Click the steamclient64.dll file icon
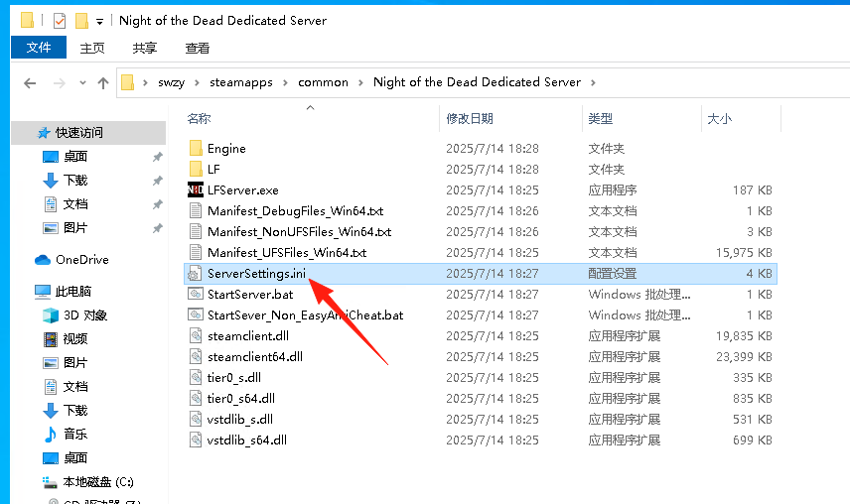 196,357
